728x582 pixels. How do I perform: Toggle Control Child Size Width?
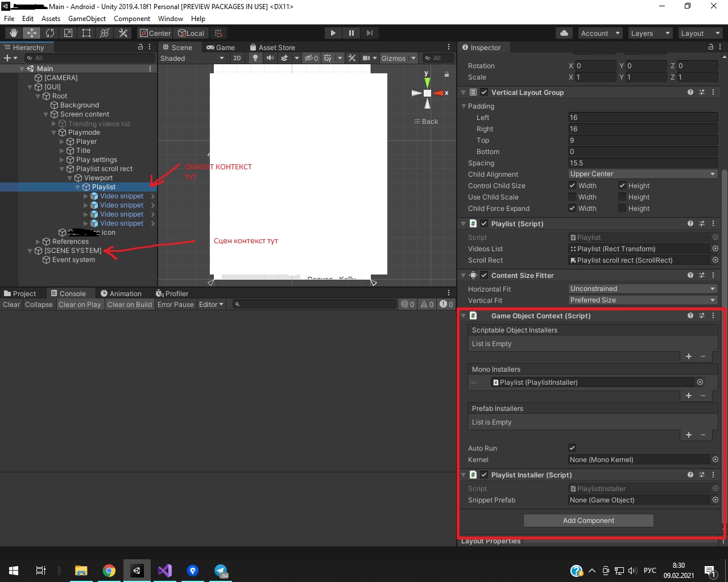click(572, 185)
